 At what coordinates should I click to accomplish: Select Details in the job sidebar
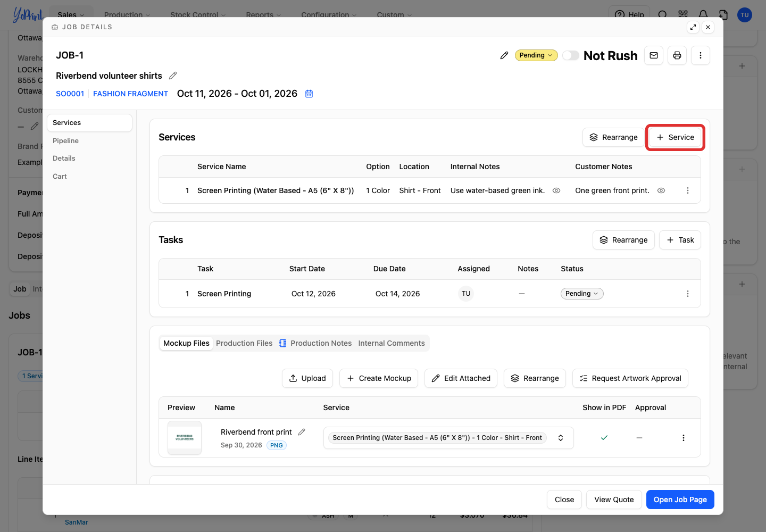(x=89, y=158)
